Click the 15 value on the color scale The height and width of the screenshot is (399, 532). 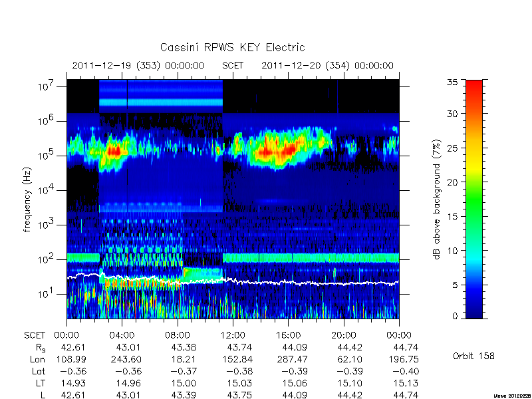(452, 216)
